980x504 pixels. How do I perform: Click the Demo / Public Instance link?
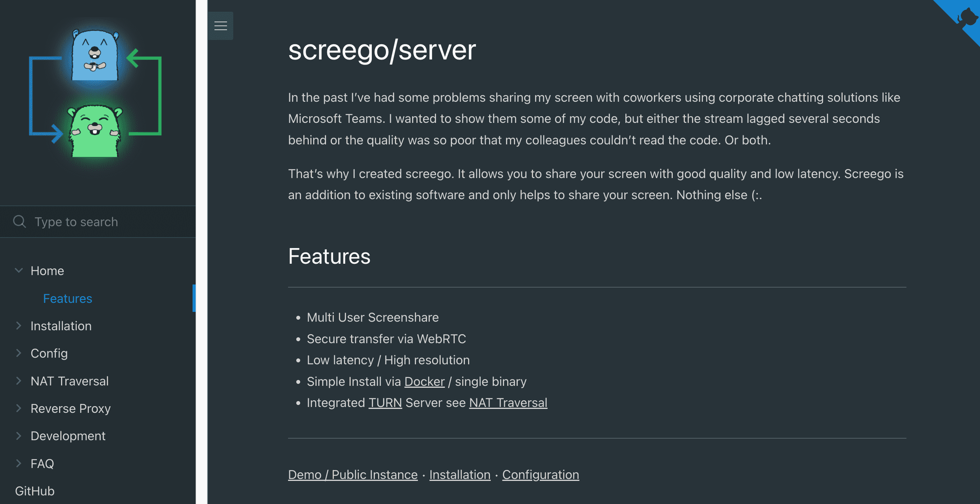coord(353,474)
